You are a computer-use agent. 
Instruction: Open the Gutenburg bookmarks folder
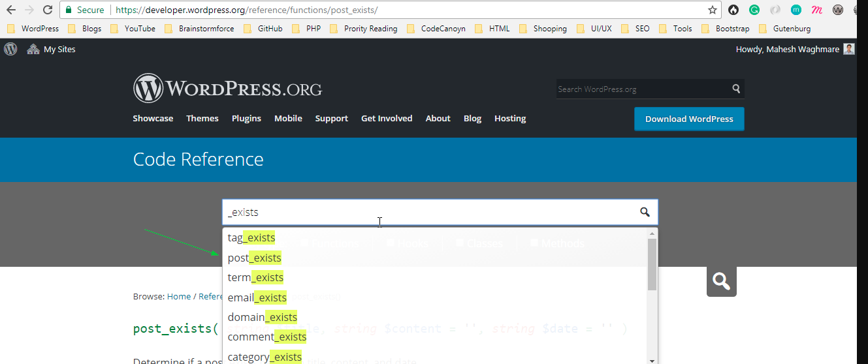(x=784, y=29)
